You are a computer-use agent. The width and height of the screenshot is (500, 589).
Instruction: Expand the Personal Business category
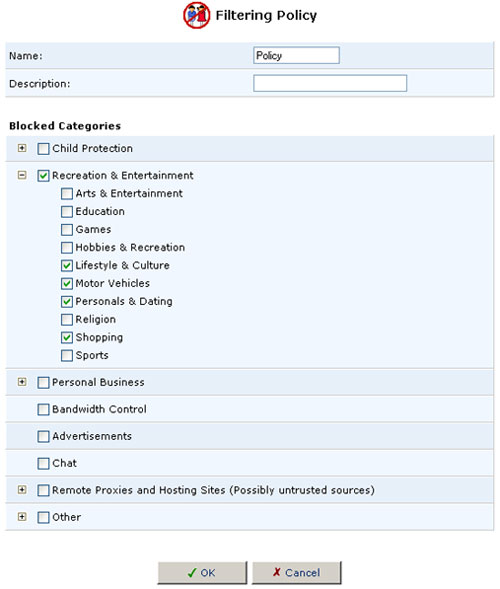[22, 382]
